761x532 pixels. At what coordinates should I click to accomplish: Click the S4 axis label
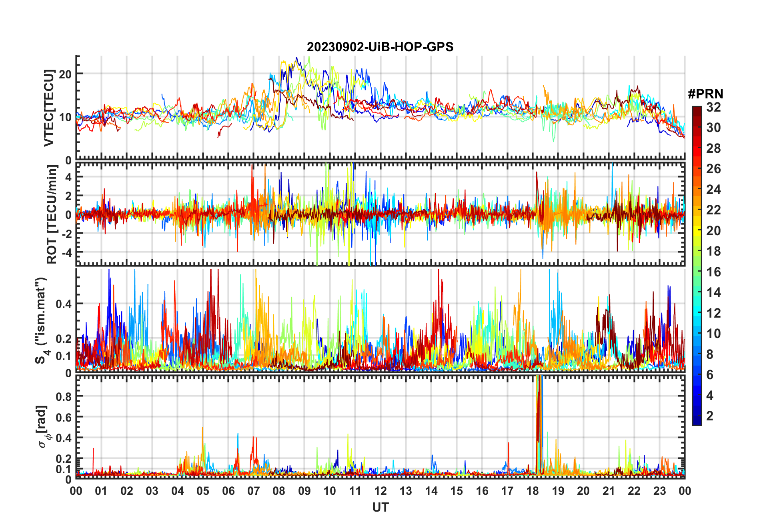click(x=42, y=320)
